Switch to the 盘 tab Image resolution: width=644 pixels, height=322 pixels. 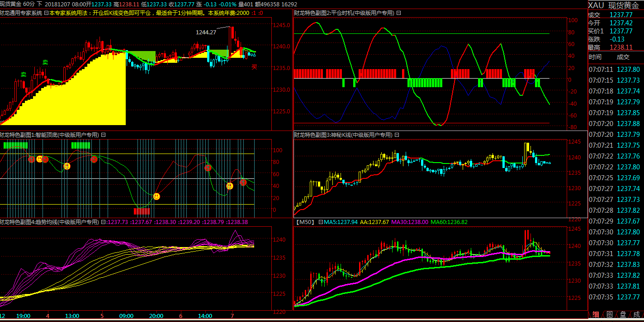click(623, 314)
